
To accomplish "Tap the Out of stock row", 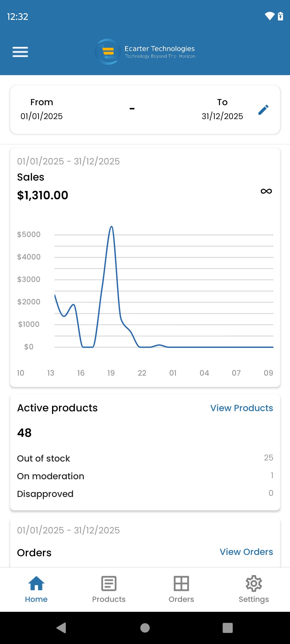I will click(x=145, y=458).
